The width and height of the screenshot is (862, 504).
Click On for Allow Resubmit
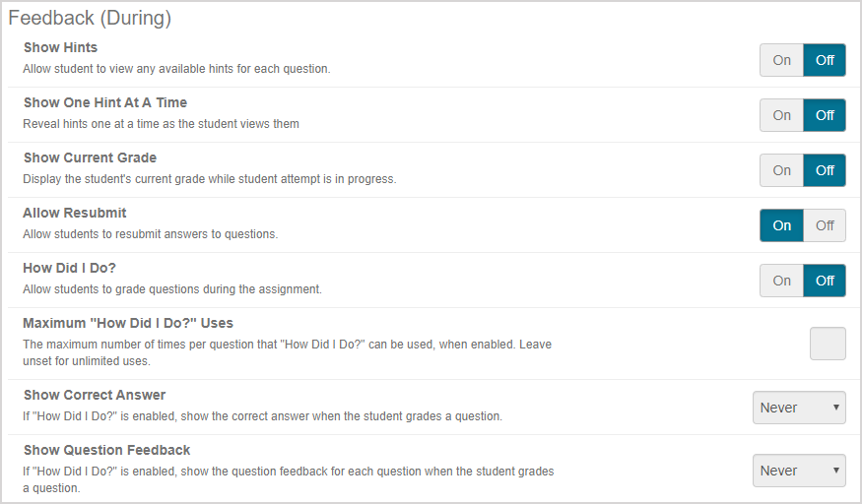[x=781, y=225]
